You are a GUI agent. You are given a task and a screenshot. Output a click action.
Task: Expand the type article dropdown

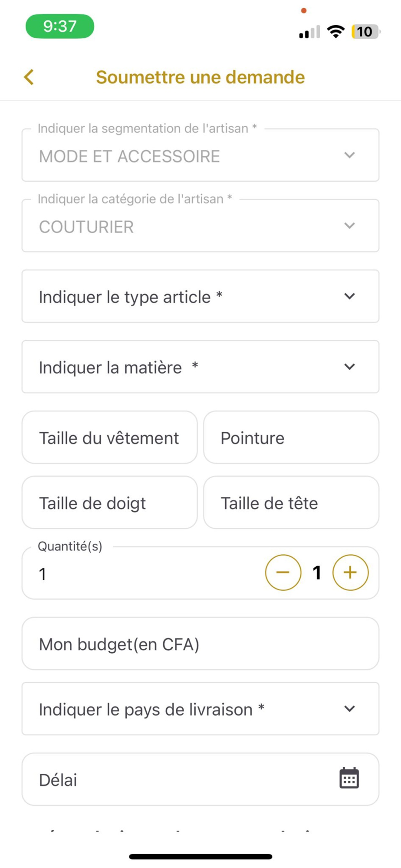point(200,296)
